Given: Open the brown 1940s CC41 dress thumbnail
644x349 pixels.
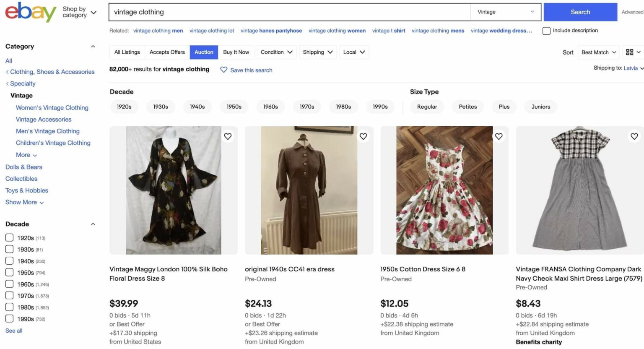Looking at the screenshot, I should pos(309,190).
